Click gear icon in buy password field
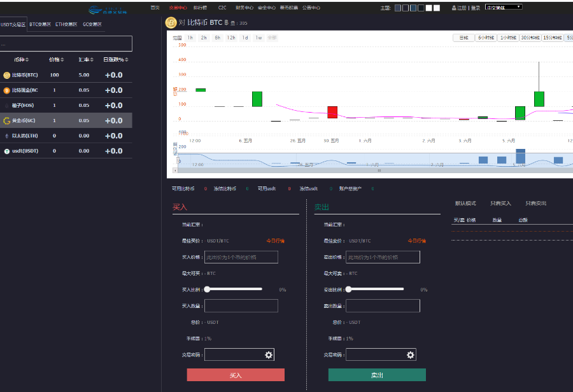The height and width of the screenshot is (392, 573). [269, 354]
